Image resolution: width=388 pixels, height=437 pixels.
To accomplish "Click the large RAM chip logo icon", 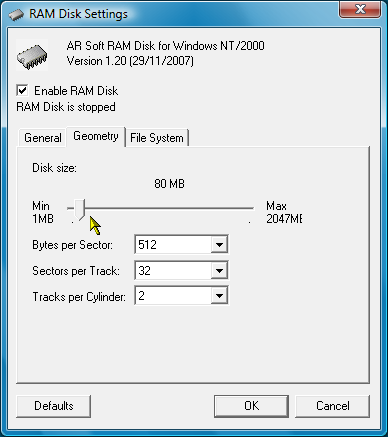I will pos(32,55).
